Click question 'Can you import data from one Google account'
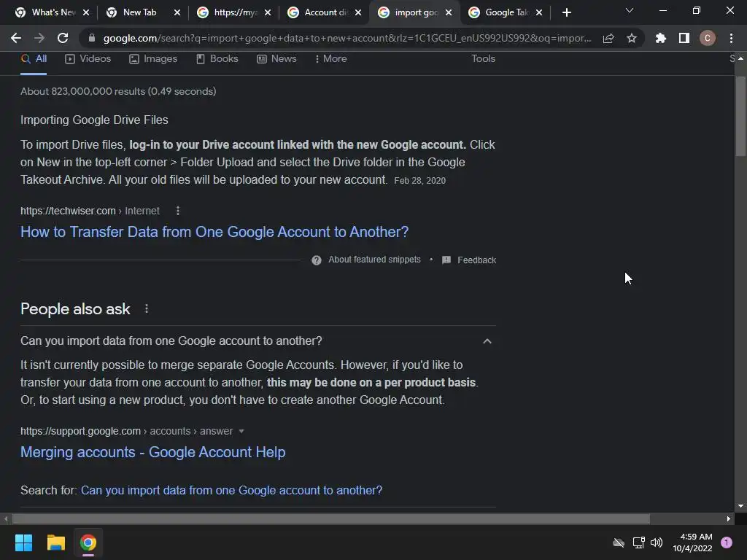 click(171, 341)
